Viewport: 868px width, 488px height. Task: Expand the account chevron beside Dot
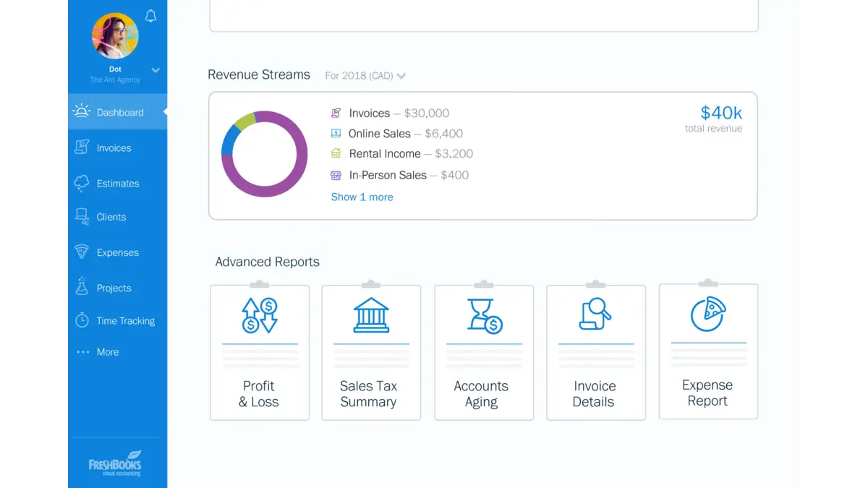156,70
